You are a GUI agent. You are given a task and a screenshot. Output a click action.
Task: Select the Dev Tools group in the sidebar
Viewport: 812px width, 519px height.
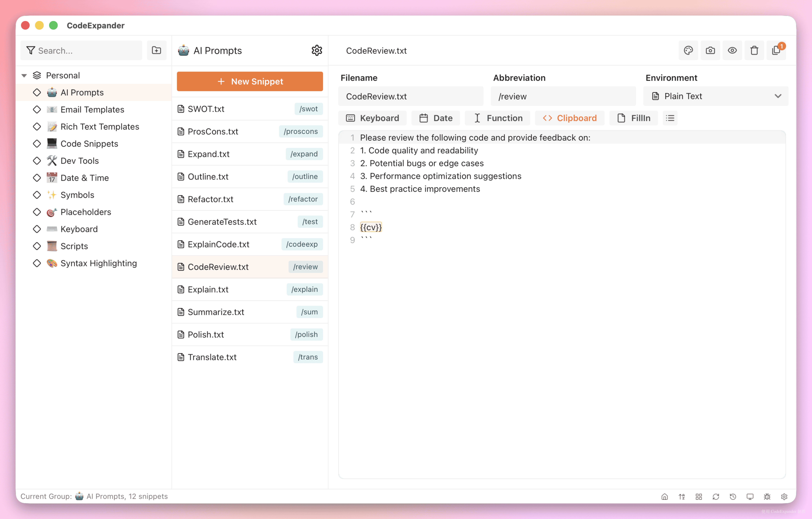(80, 161)
